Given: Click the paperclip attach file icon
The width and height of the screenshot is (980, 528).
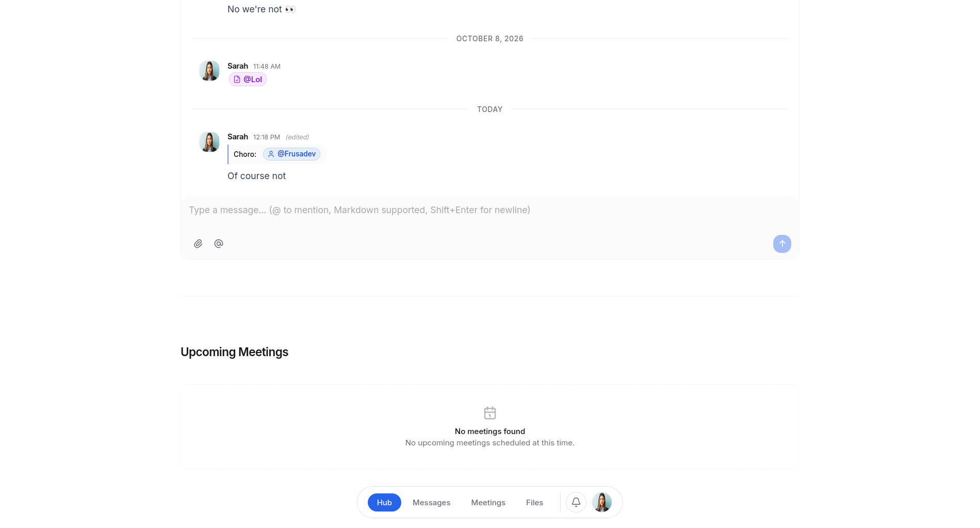Looking at the screenshot, I should (x=198, y=244).
